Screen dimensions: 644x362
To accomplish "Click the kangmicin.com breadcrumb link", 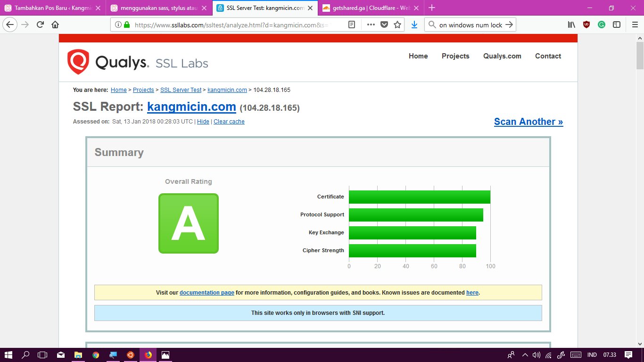I will [x=227, y=90].
